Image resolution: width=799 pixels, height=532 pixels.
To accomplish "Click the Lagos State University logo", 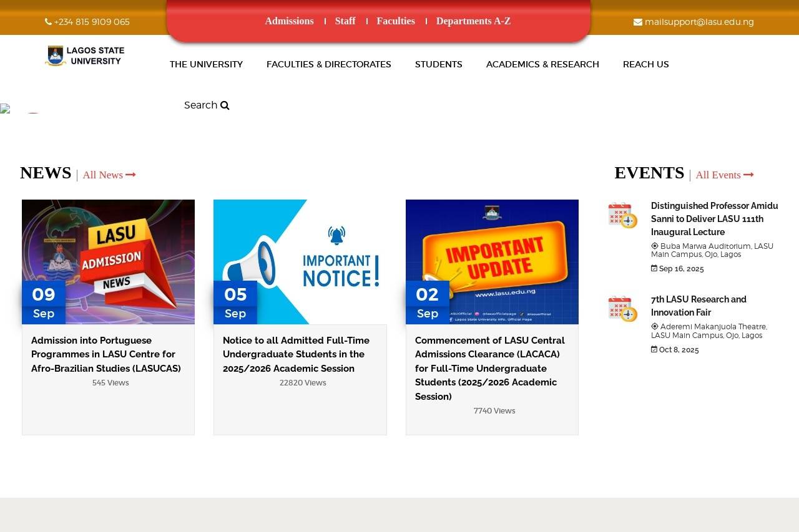I will click(x=85, y=56).
